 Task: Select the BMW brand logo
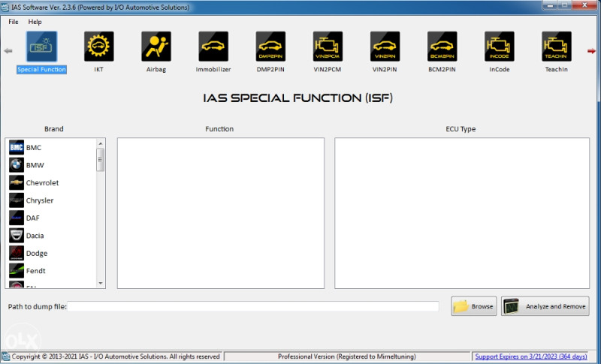pos(17,165)
